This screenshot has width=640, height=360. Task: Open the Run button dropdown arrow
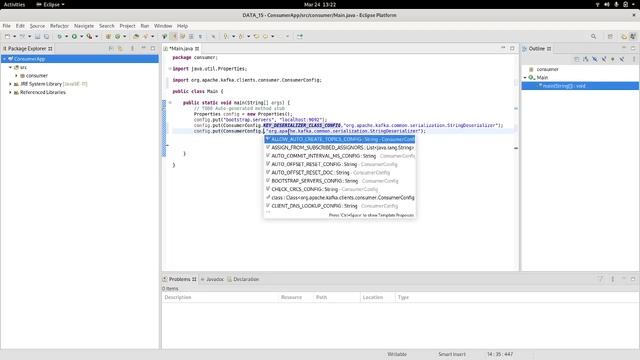[x=81, y=36]
